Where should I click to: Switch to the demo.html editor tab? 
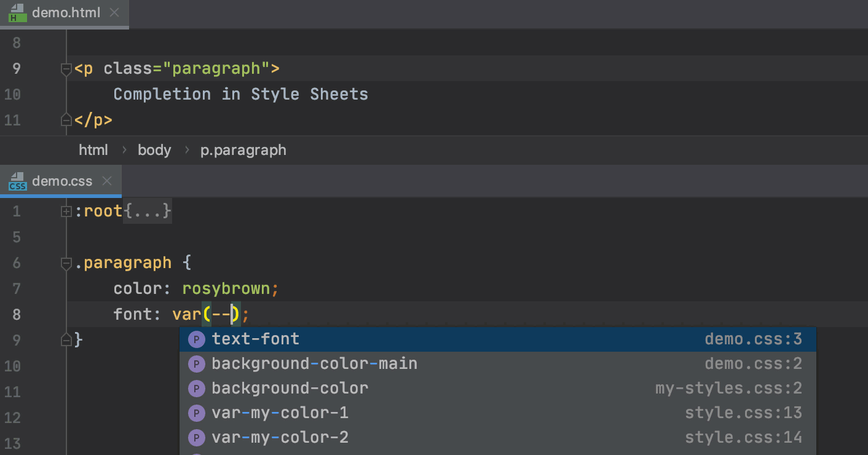[x=66, y=12]
